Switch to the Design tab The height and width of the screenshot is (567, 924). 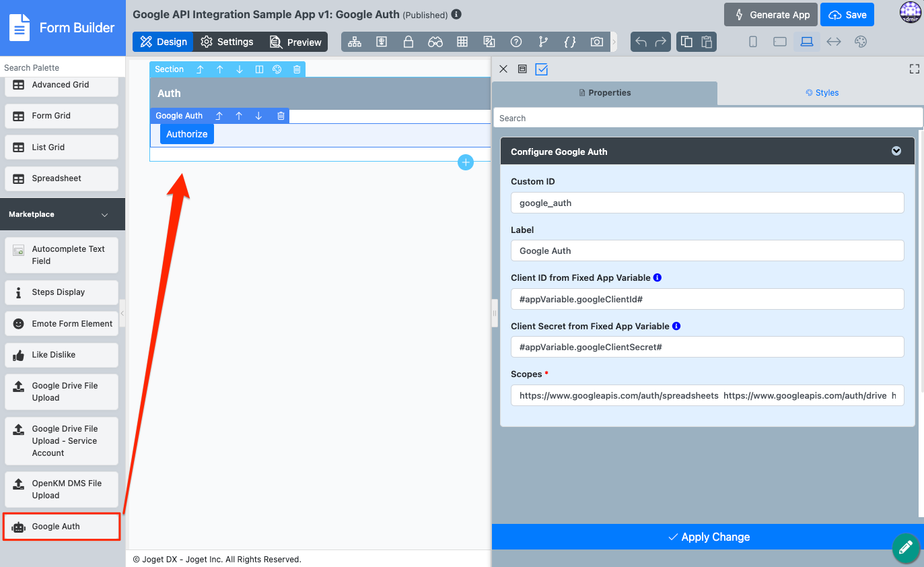tap(163, 42)
